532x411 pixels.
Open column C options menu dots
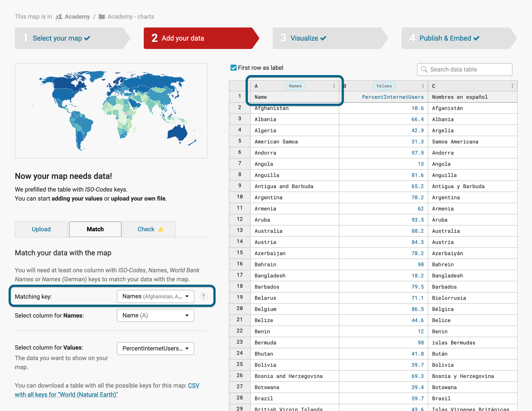[x=512, y=86]
